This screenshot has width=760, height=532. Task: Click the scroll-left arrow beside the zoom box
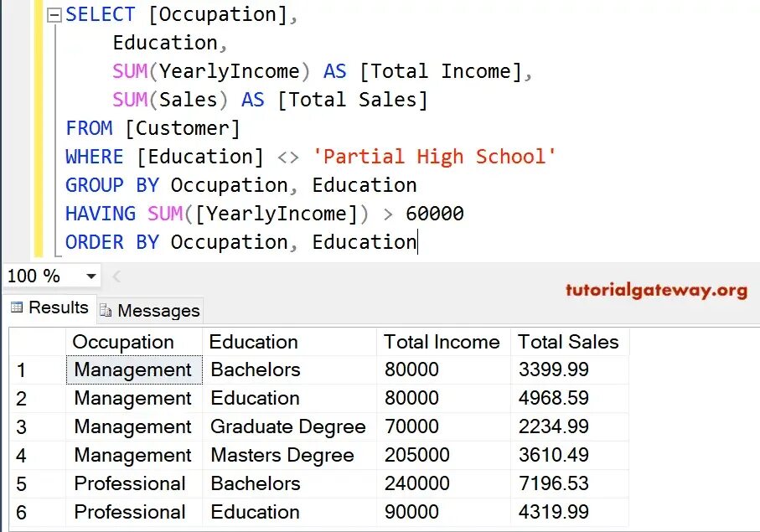(x=116, y=276)
